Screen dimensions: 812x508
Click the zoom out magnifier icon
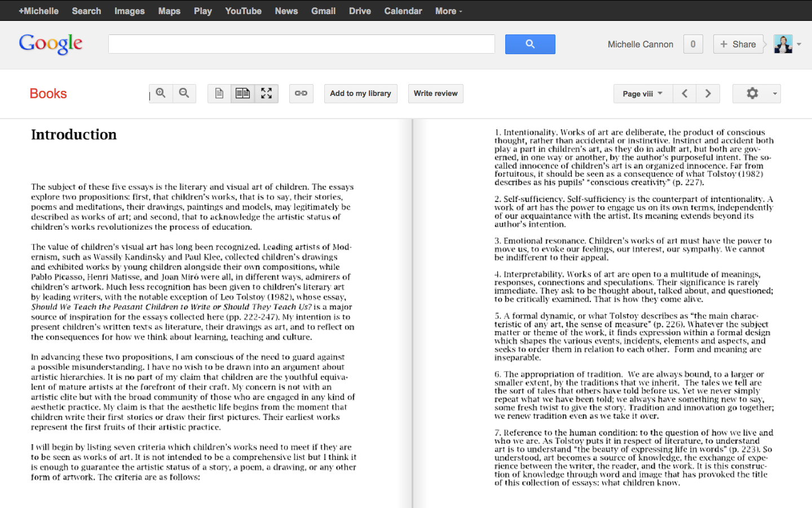pos(184,93)
